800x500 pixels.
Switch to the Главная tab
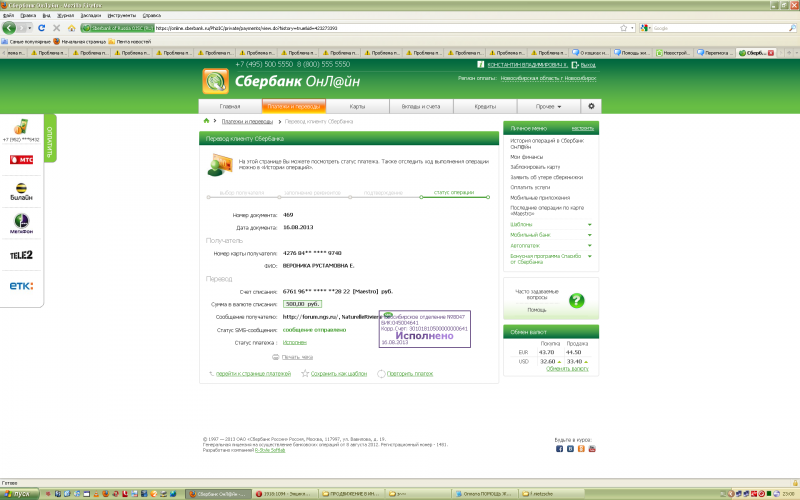(x=230, y=106)
